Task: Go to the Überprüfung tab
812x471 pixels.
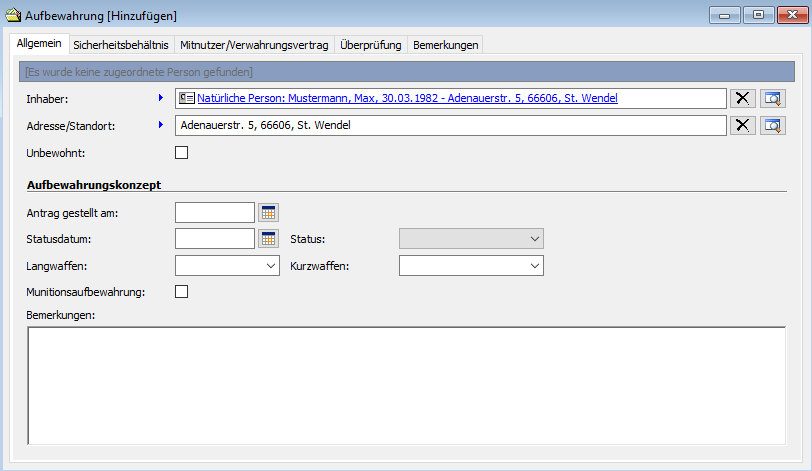Action: pos(370,45)
